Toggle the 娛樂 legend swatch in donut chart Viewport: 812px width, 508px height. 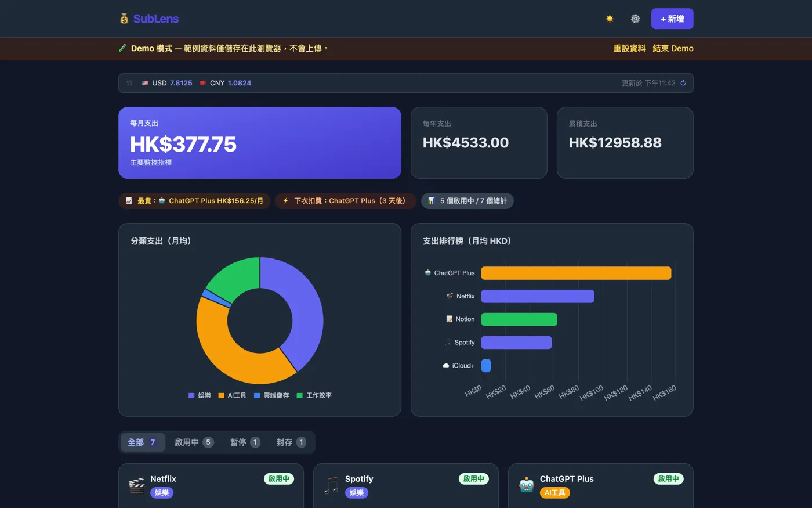pyautogui.click(x=191, y=395)
